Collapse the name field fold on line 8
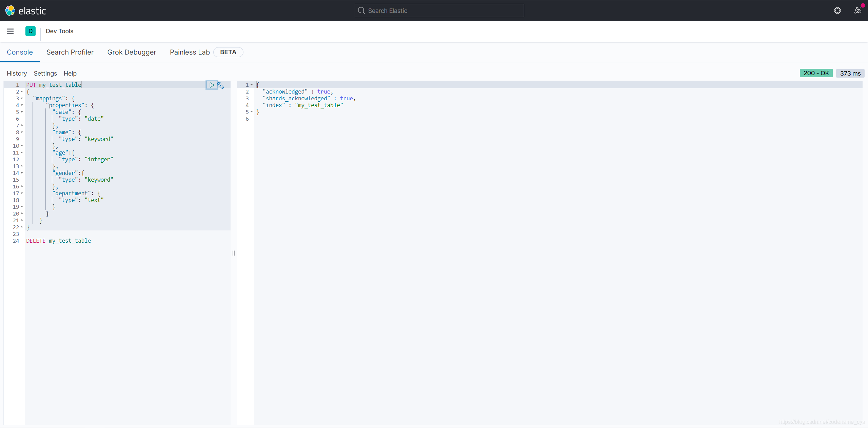Screen dimensions: 868x428 coord(22,132)
